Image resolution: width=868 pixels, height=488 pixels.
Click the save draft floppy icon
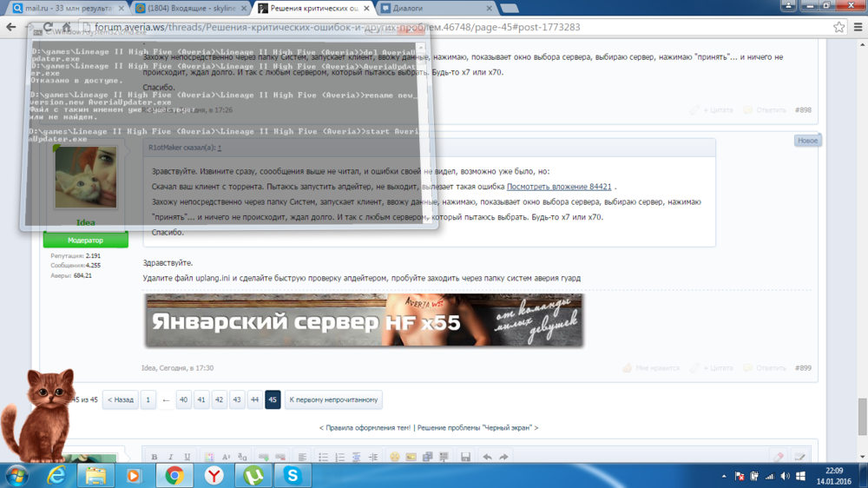465,457
